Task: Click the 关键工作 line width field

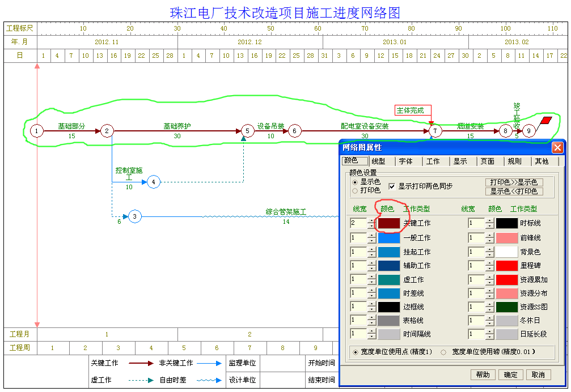Action: 358,223
